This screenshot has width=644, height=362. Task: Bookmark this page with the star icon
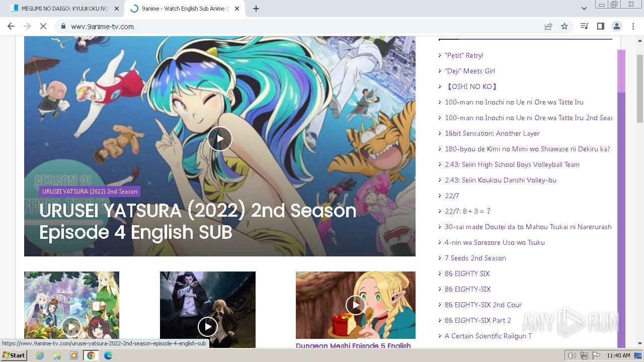[x=565, y=26]
